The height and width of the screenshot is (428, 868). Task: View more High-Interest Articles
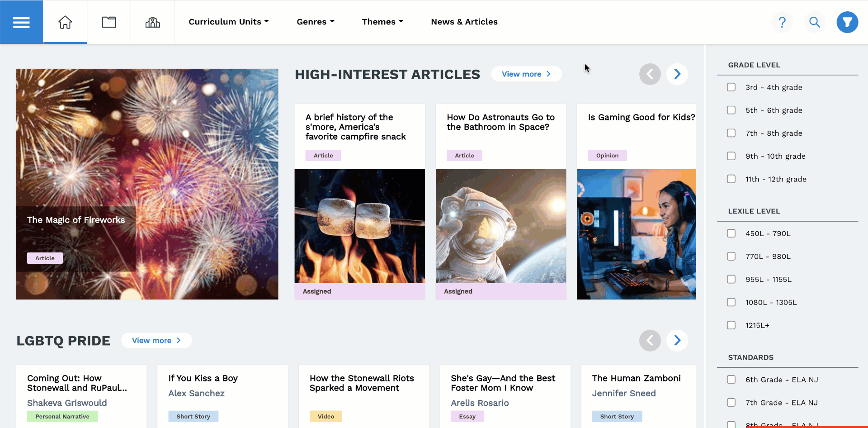(x=526, y=74)
